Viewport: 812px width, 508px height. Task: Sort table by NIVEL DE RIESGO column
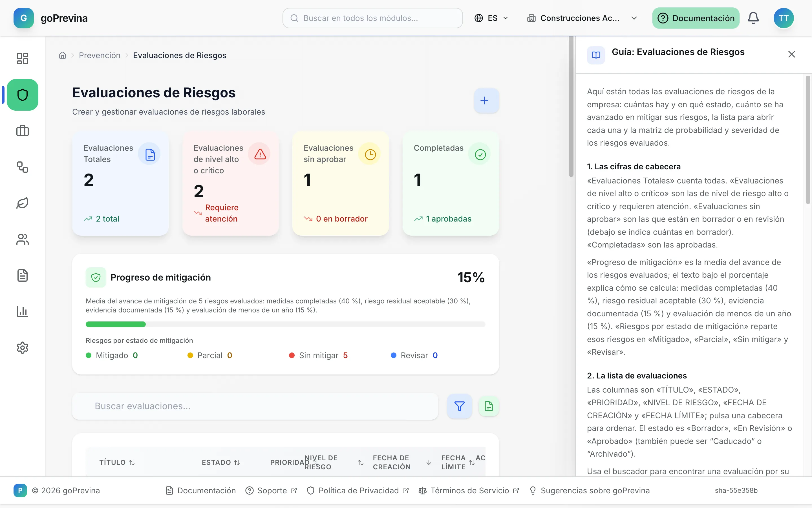(x=334, y=462)
